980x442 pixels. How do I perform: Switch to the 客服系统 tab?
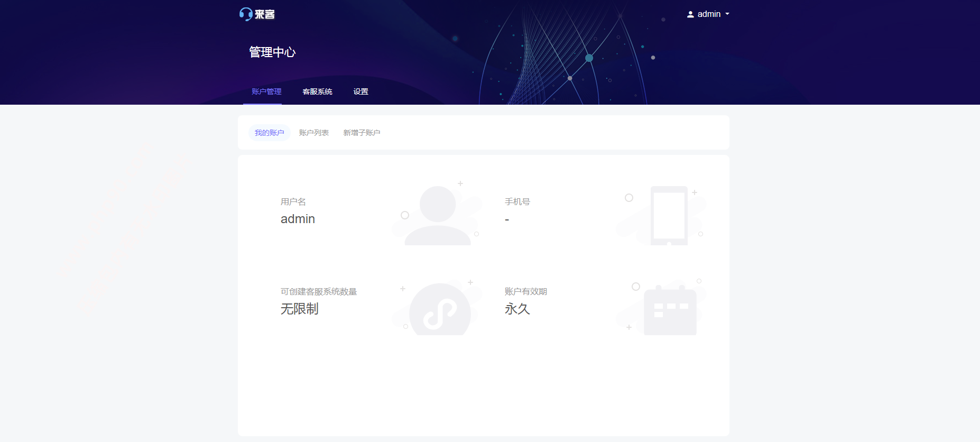click(317, 91)
